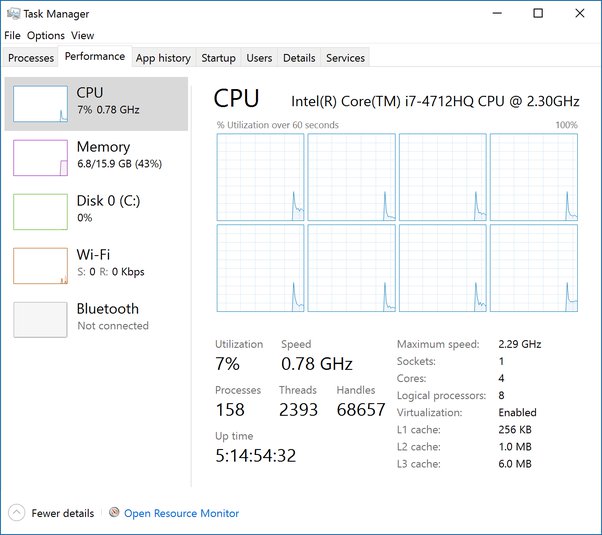602x535 pixels.
Task: Click the 0.78 GHz speed value
Action: (x=317, y=364)
